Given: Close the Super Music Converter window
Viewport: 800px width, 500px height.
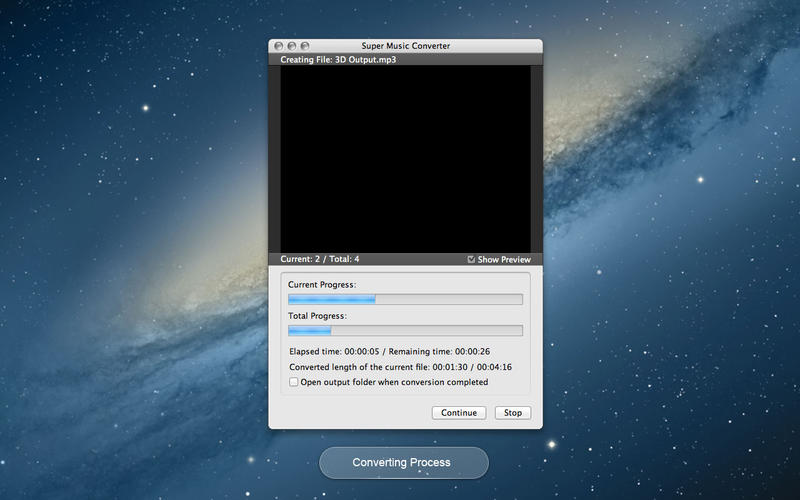Looking at the screenshot, I should click(x=279, y=46).
